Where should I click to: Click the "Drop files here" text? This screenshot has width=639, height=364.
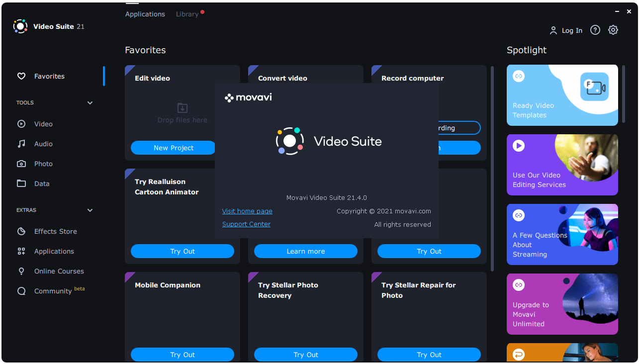tap(183, 120)
